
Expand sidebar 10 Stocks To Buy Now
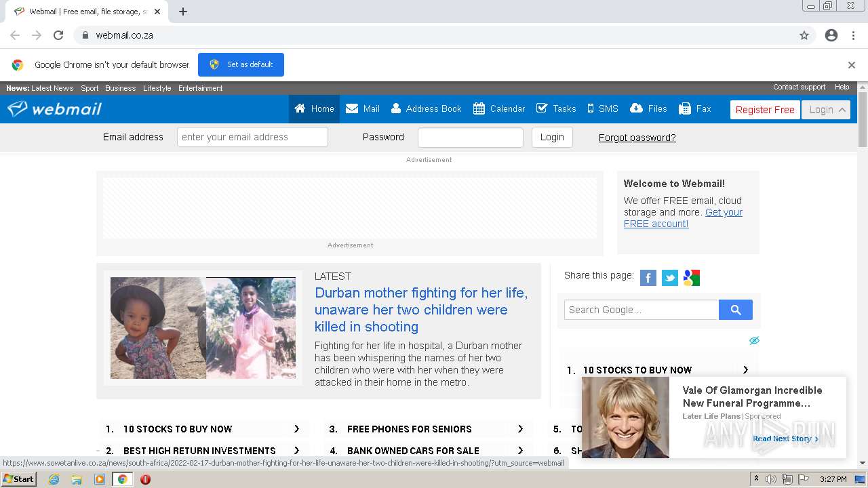tap(658, 370)
